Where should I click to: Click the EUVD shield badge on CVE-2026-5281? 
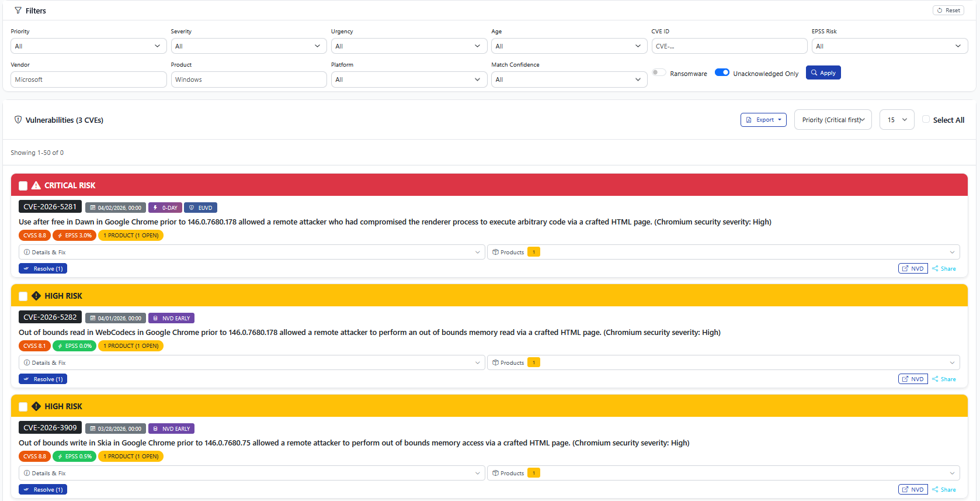[201, 208]
